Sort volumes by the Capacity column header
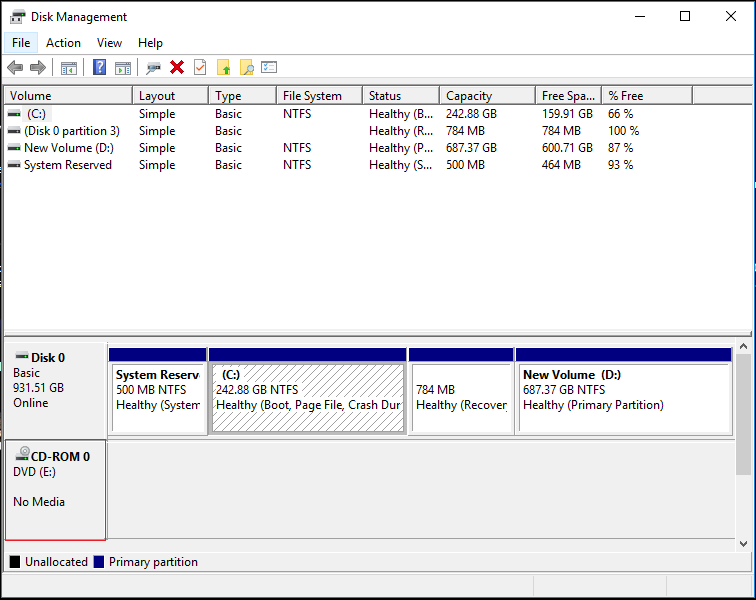The width and height of the screenshot is (756, 600). click(x=485, y=96)
